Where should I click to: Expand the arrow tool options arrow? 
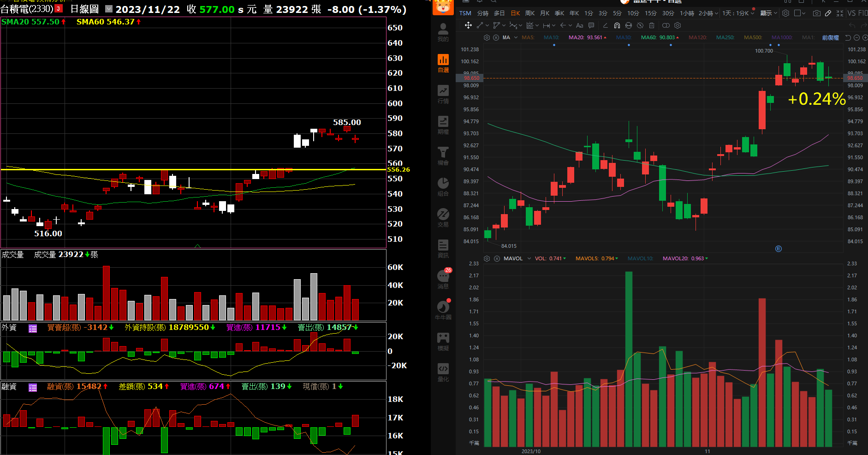pos(570,25)
